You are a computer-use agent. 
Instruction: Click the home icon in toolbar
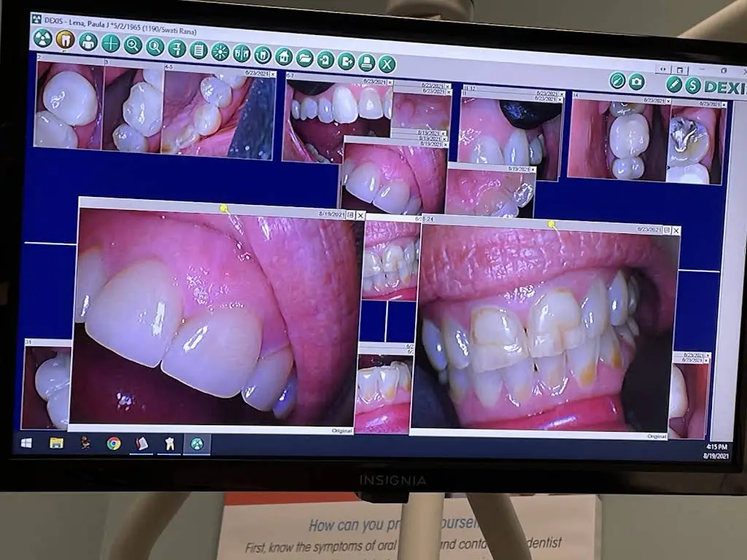coord(284,57)
